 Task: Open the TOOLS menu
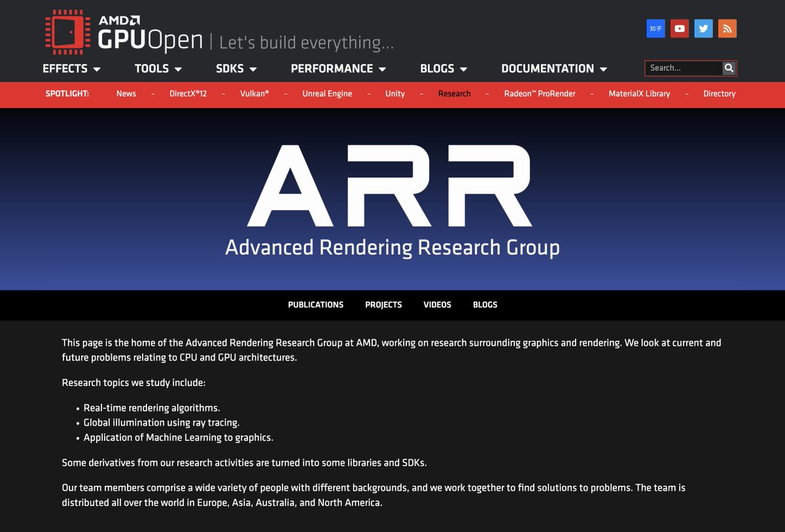(x=157, y=68)
